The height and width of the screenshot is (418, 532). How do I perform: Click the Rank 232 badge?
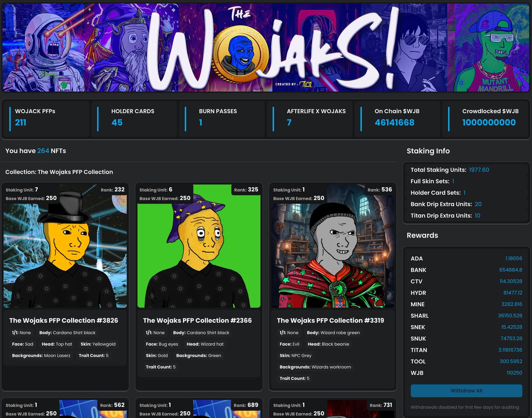(x=112, y=189)
